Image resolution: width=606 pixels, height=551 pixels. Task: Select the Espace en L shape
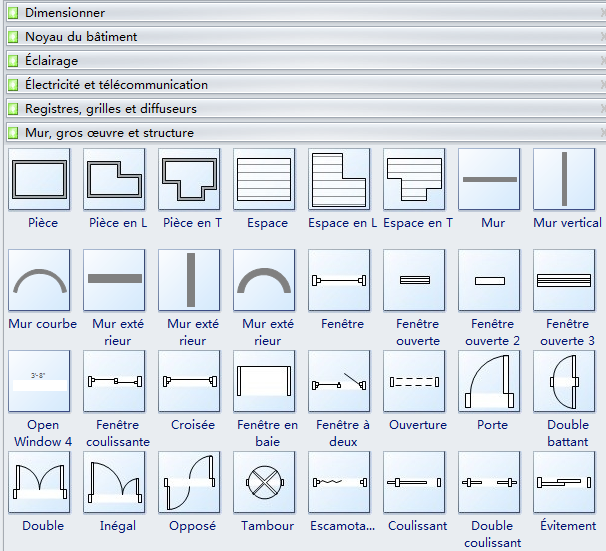[339, 180]
